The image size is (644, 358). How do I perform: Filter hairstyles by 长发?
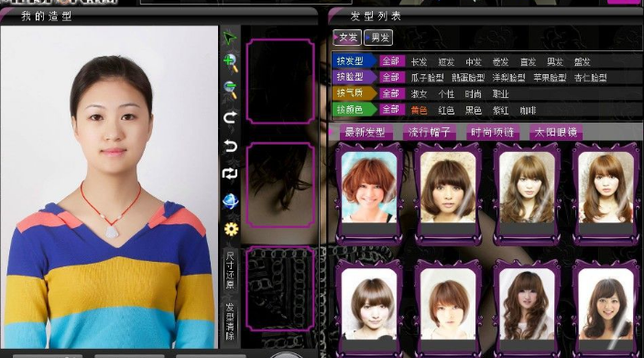point(419,61)
